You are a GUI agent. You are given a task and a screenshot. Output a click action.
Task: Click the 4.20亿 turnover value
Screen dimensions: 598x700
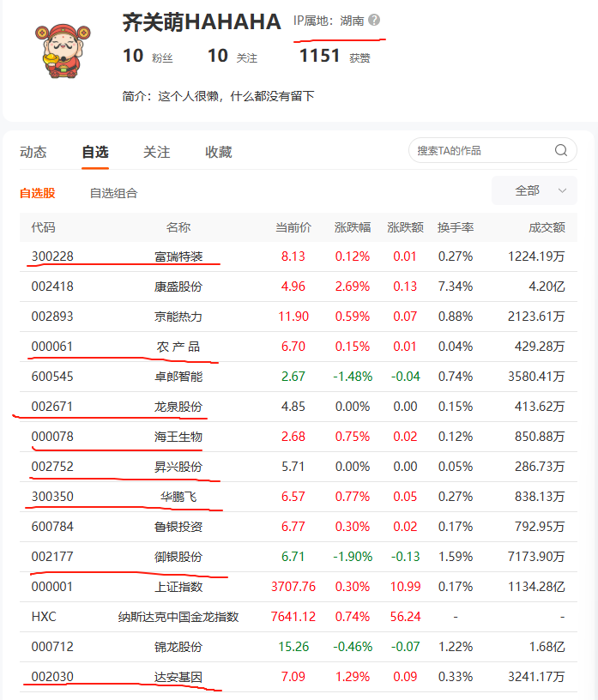[547, 287]
